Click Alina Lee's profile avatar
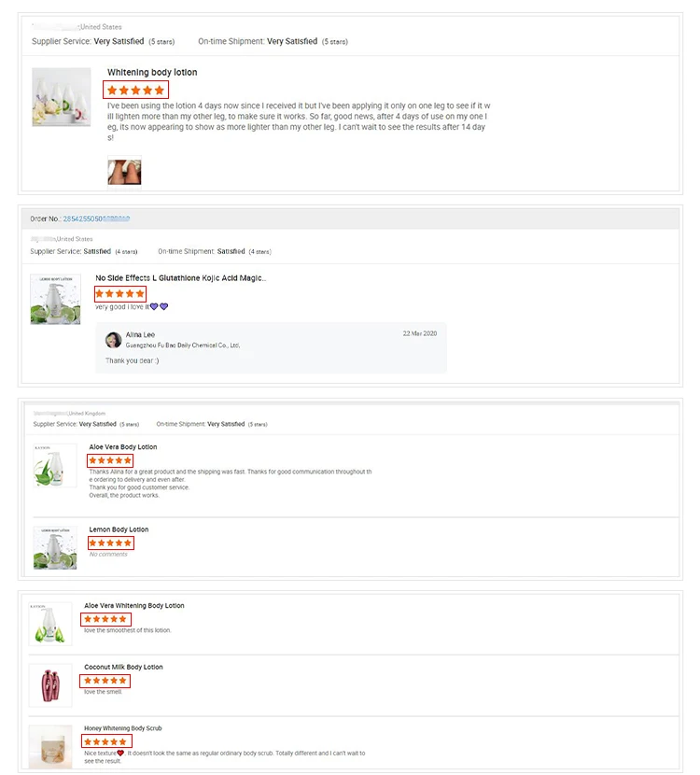 pos(113,340)
